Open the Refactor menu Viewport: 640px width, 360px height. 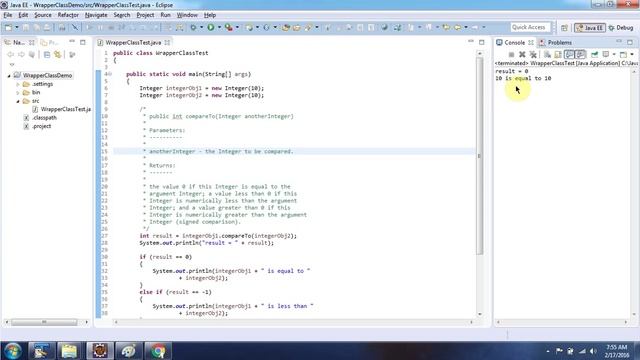tap(68, 15)
